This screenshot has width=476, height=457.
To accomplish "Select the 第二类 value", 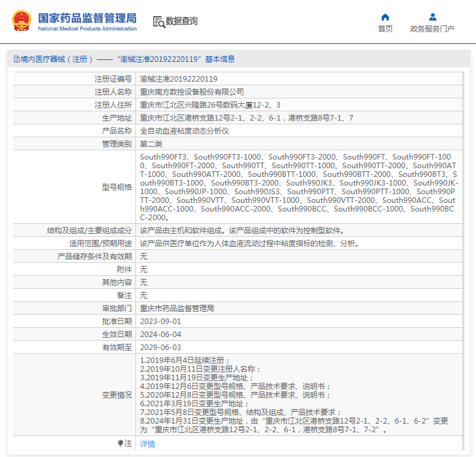I will (x=151, y=144).
